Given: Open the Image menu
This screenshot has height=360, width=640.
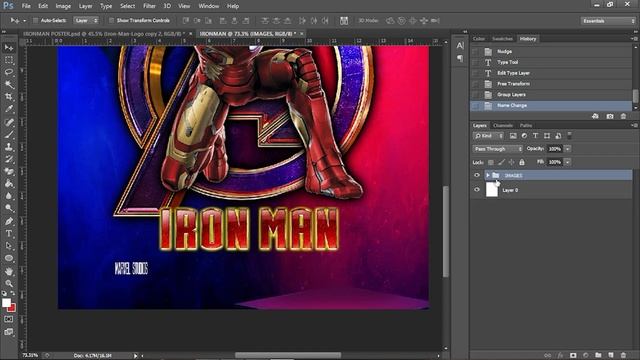Looking at the screenshot, I should [63, 6].
